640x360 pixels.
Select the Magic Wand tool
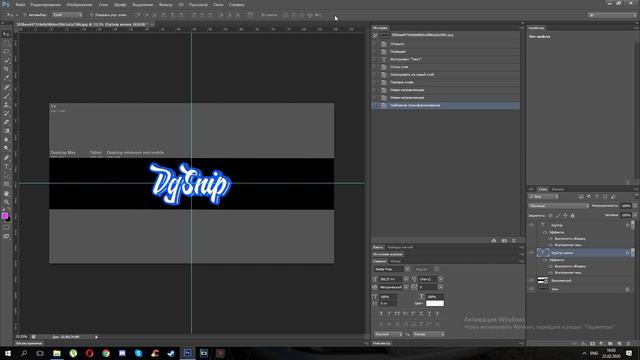coord(6,60)
